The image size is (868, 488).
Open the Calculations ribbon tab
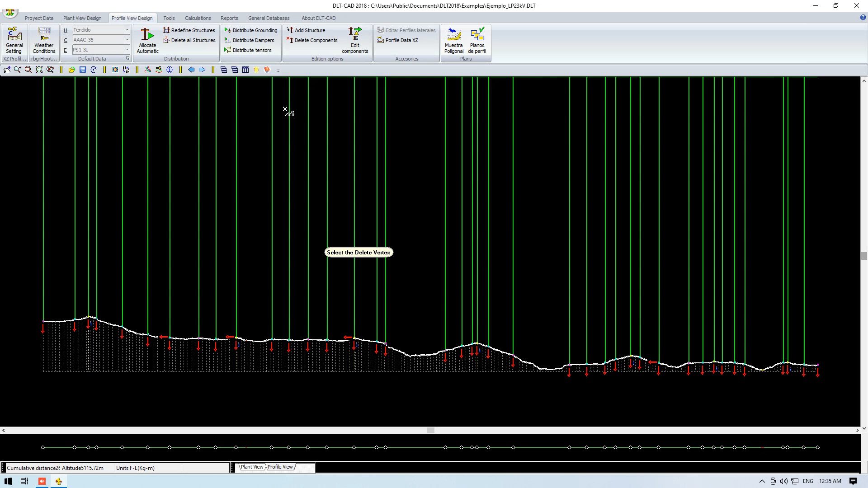tap(198, 18)
